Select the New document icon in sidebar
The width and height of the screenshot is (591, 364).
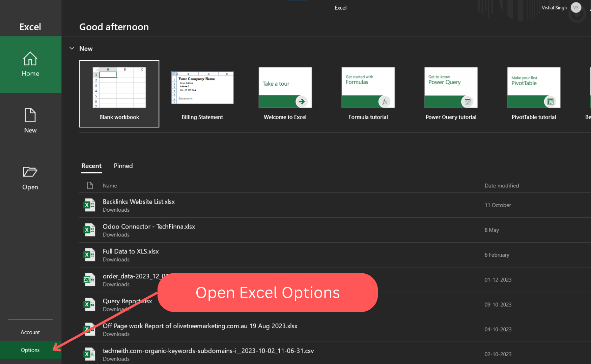(30, 115)
